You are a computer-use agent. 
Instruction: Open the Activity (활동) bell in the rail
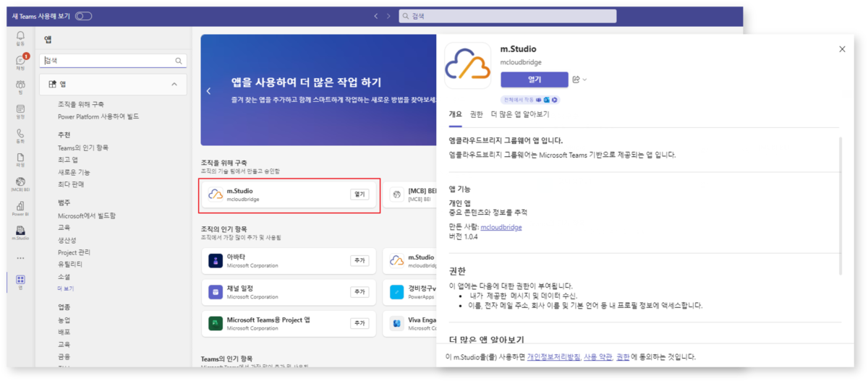click(20, 37)
